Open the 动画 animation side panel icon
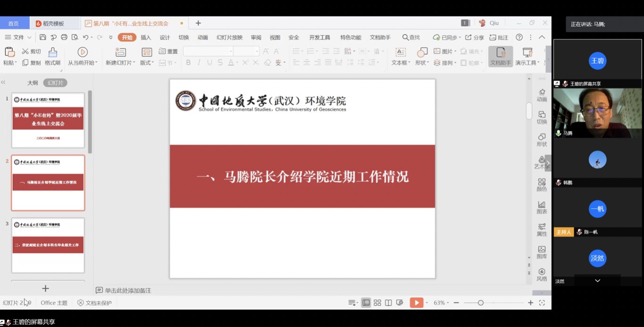The height and width of the screenshot is (327, 644). point(542,95)
